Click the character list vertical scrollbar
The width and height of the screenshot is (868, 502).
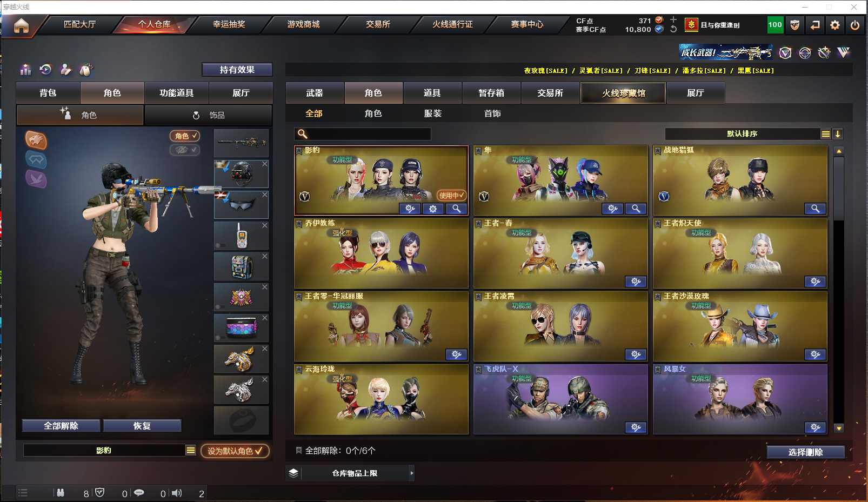point(839,289)
